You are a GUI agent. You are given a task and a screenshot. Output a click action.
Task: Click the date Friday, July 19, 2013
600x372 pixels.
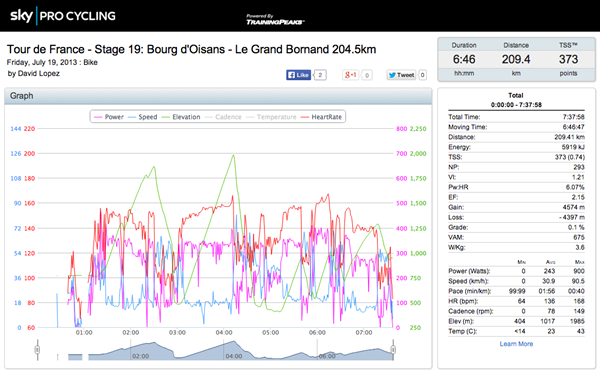pyautogui.click(x=43, y=62)
